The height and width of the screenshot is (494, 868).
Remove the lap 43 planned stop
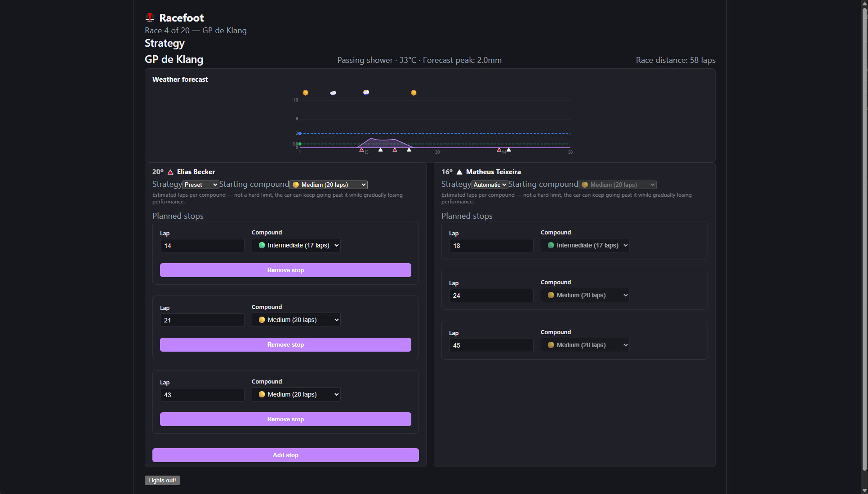click(285, 419)
